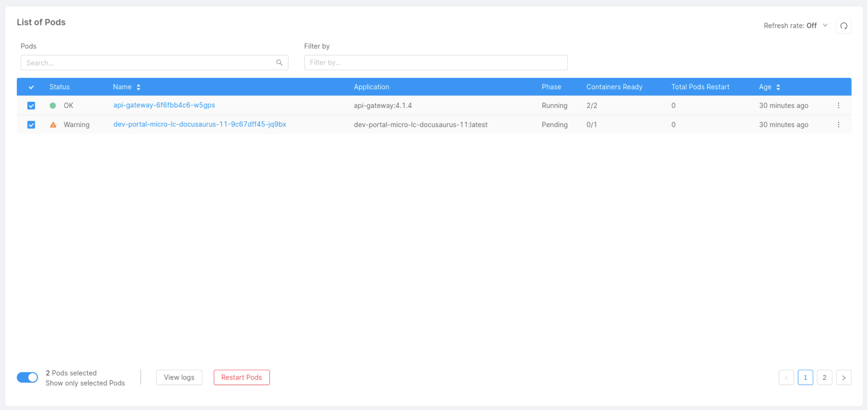This screenshot has height=410, width=868.
Task: Open actions menu for api-gateway pod
Action: tap(838, 105)
